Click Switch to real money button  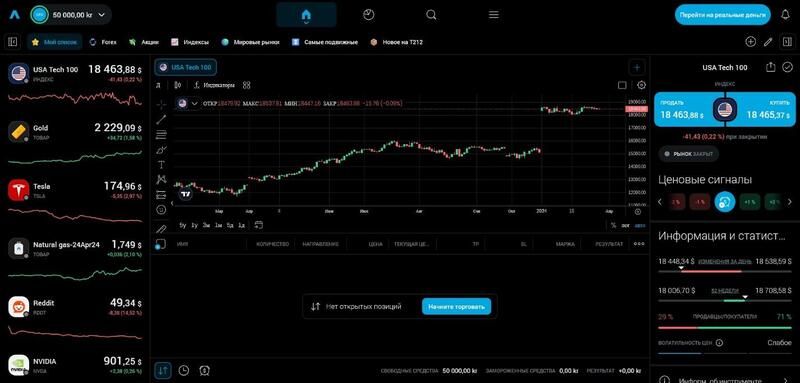(722, 15)
